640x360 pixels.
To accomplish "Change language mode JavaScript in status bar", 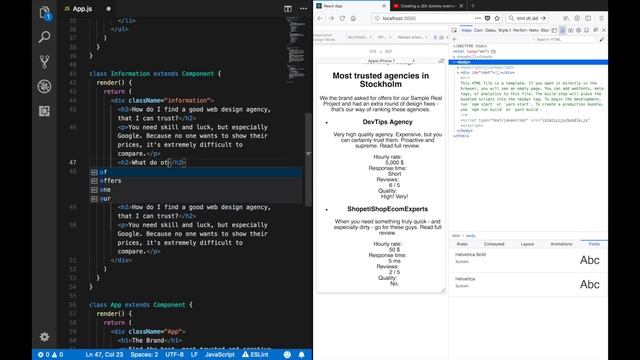I will (220, 354).
